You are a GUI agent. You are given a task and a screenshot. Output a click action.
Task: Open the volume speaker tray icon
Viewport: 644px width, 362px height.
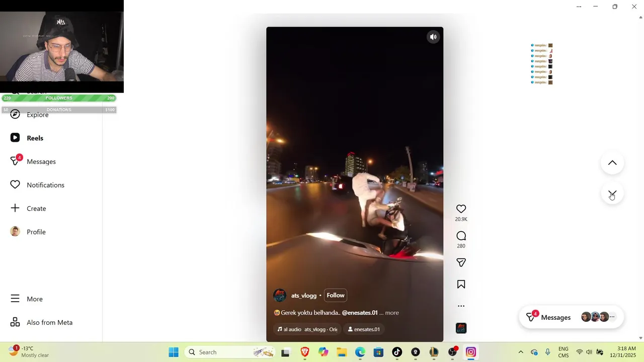pyautogui.click(x=589, y=352)
